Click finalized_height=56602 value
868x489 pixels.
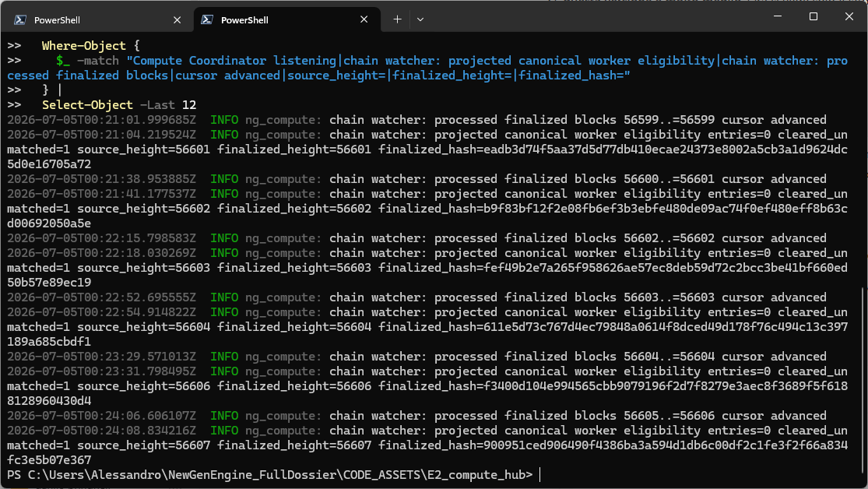point(294,209)
